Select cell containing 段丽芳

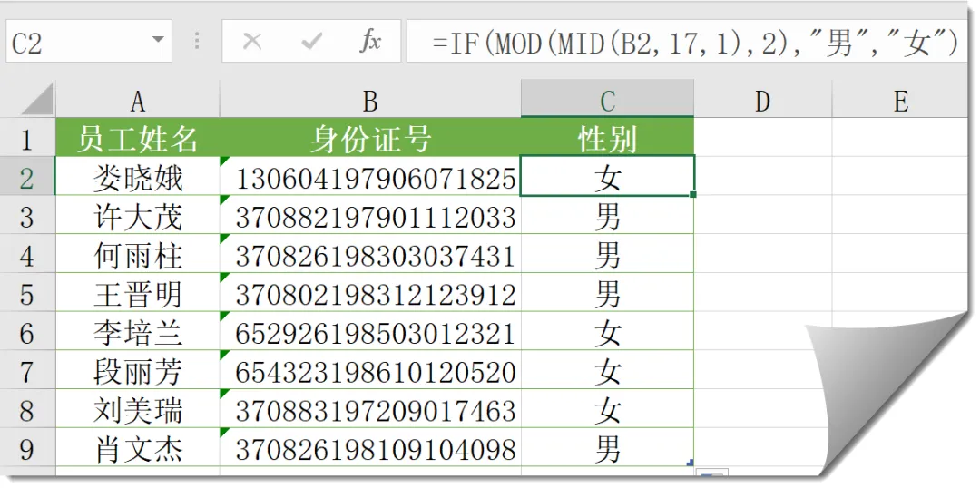[138, 370]
